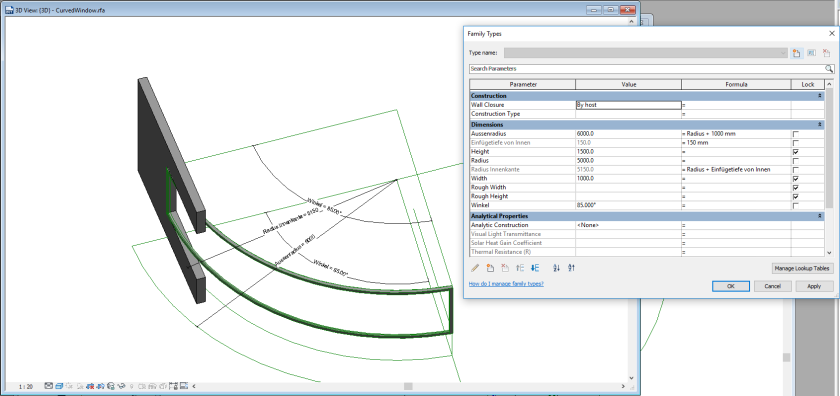Click the search magnifier in Search Parameters
The image size is (840, 396).
829,69
